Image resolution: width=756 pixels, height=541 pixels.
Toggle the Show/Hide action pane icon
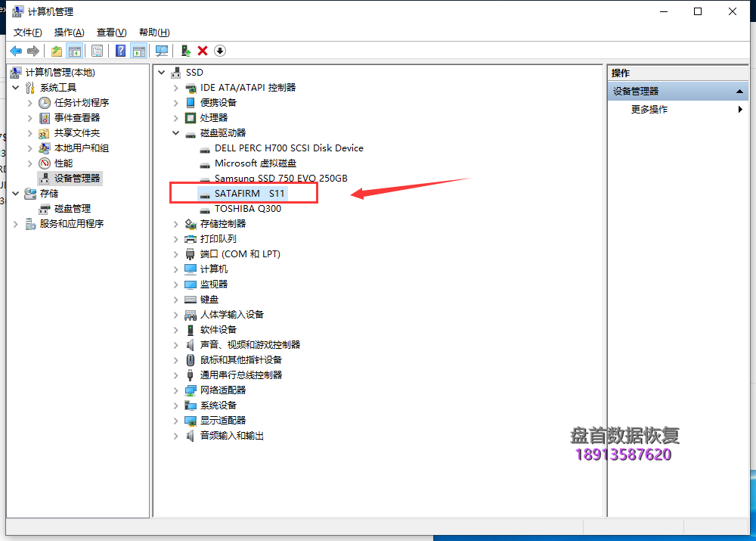[x=139, y=51]
